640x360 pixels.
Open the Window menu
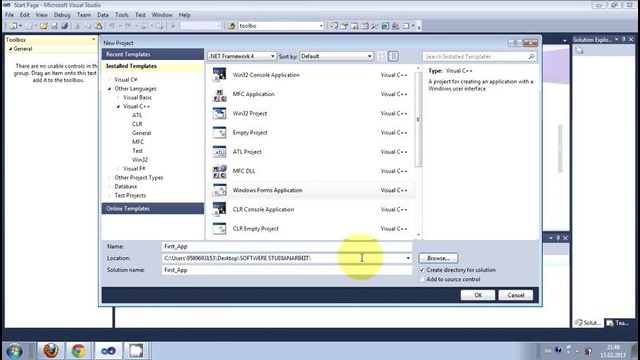(x=162, y=15)
